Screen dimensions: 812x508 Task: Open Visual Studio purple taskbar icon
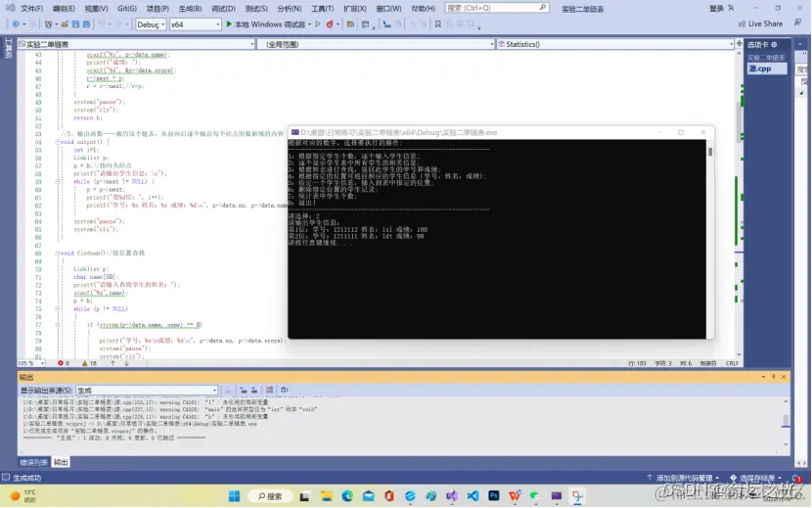[x=452, y=496]
